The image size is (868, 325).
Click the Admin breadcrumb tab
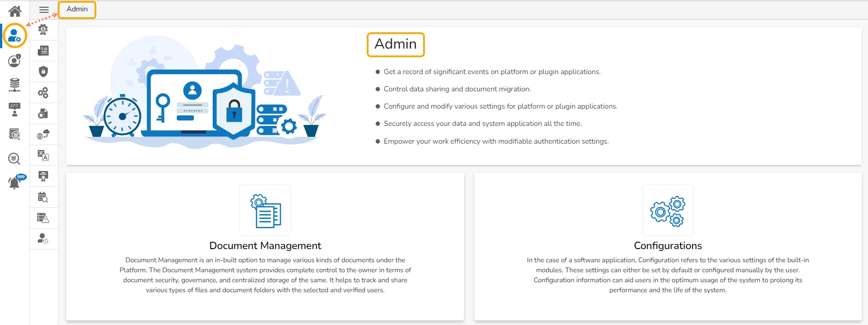[x=77, y=10]
